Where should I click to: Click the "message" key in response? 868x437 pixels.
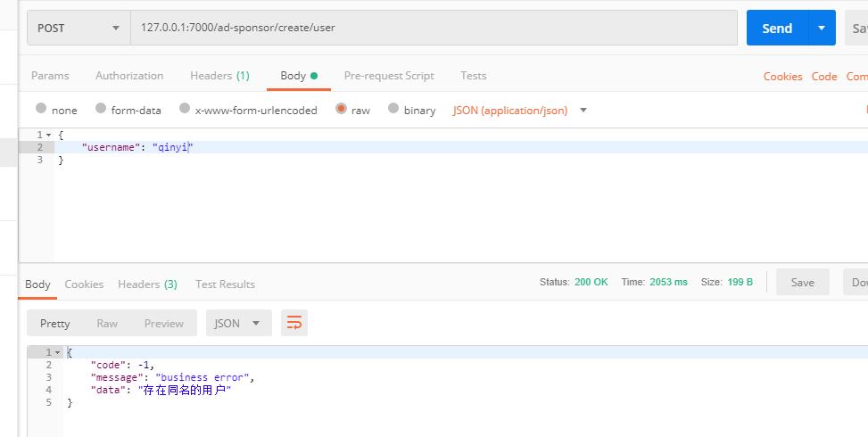click(118, 377)
